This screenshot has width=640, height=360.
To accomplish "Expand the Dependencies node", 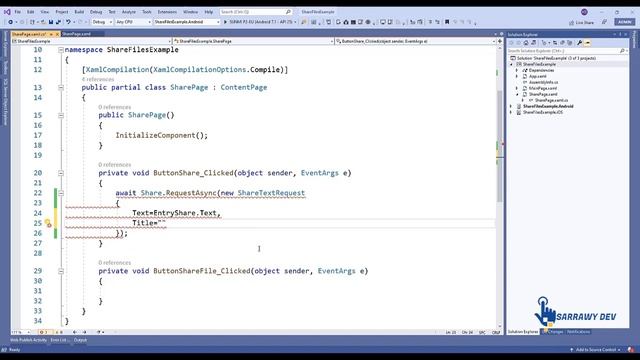I will coord(517,70).
